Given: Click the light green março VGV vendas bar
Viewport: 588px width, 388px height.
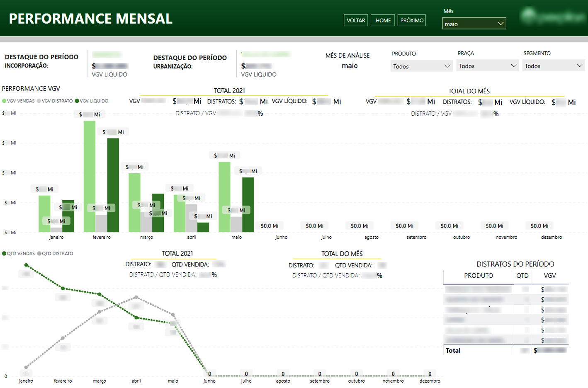Looking at the screenshot, I should click(x=134, y=203).
